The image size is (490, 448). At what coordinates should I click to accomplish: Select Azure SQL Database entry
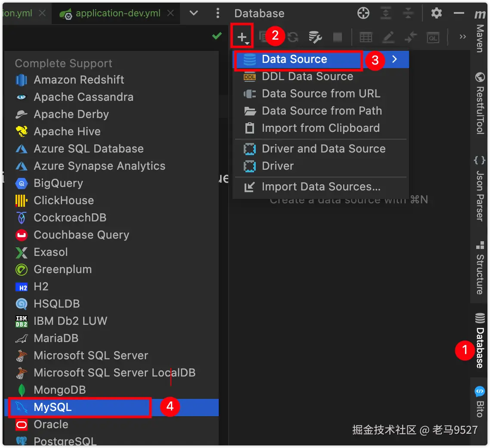click(112, 149)
